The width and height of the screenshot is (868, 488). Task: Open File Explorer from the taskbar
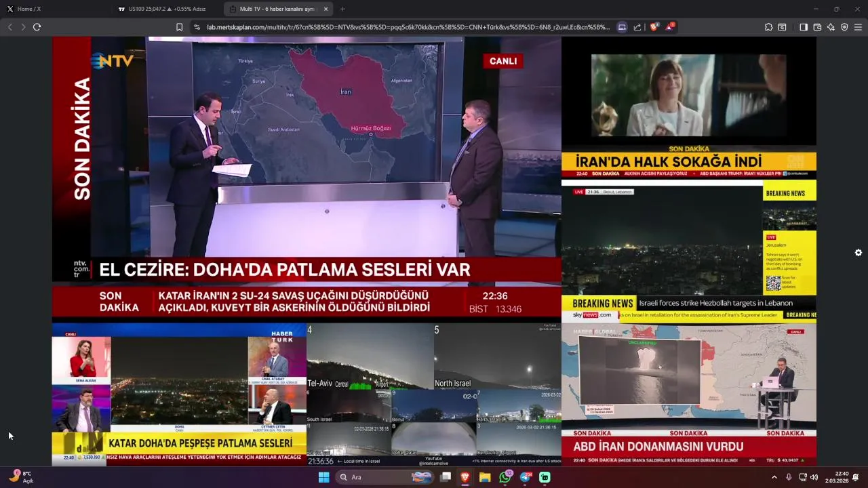point(485,477)
